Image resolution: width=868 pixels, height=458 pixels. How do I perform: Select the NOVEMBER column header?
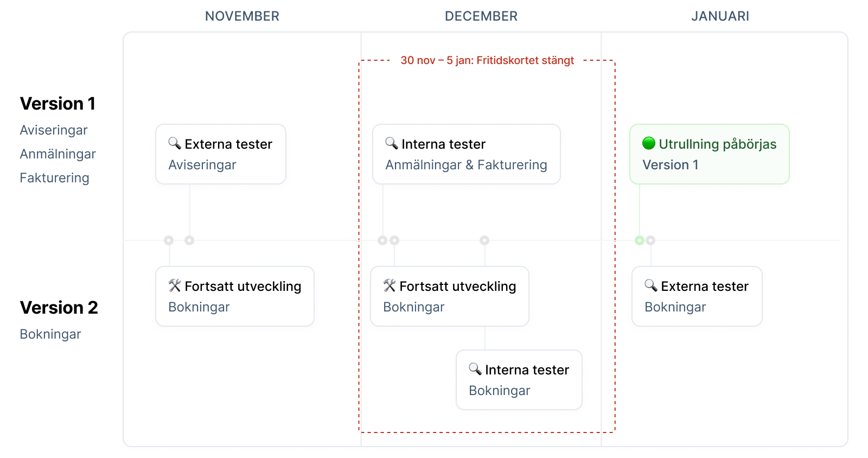242,16
